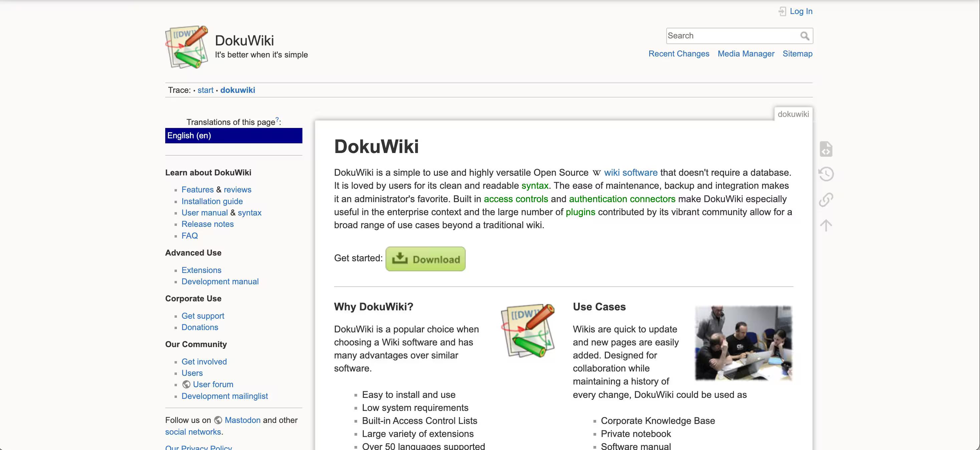Open Extensions link
Screen dimensions: 980x450
click(201, 270)
